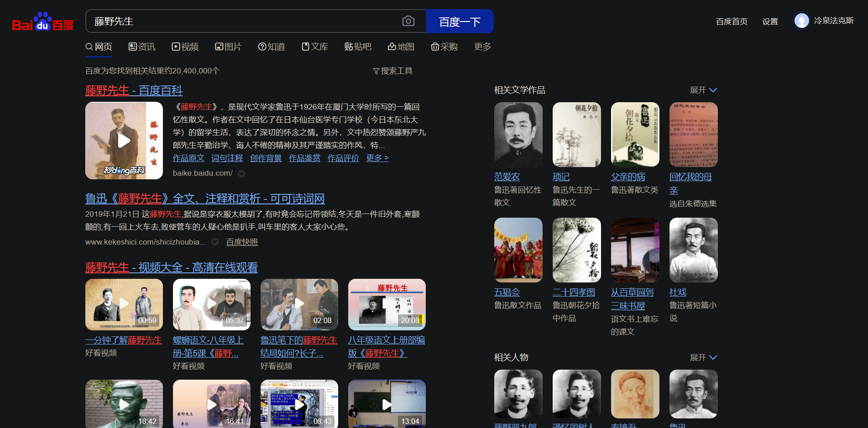Click the search tools filter icon
The image size is (868, 428).
[376, 71]
